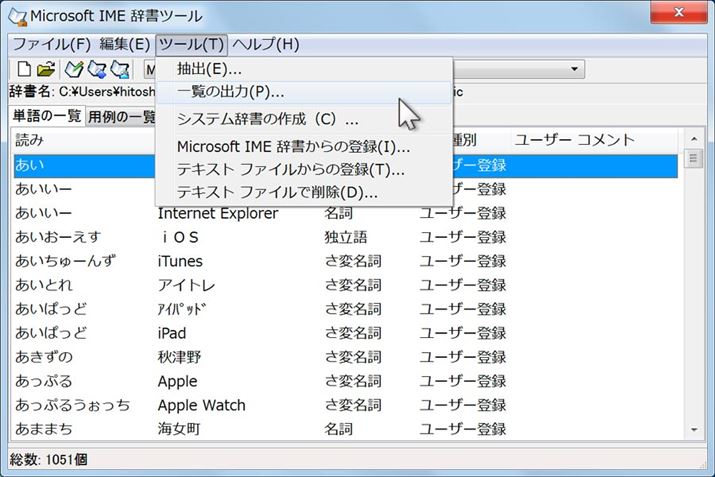Choose 抽出(E)... from the menu
The width and height of the screenshot is (715, 477).
pyautogui.click(x=304, y=69)
